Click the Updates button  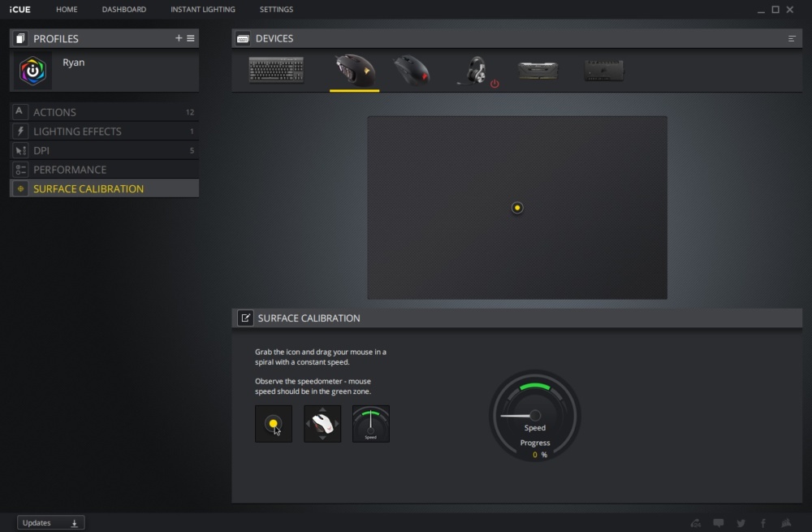click(x=50, y=523)
